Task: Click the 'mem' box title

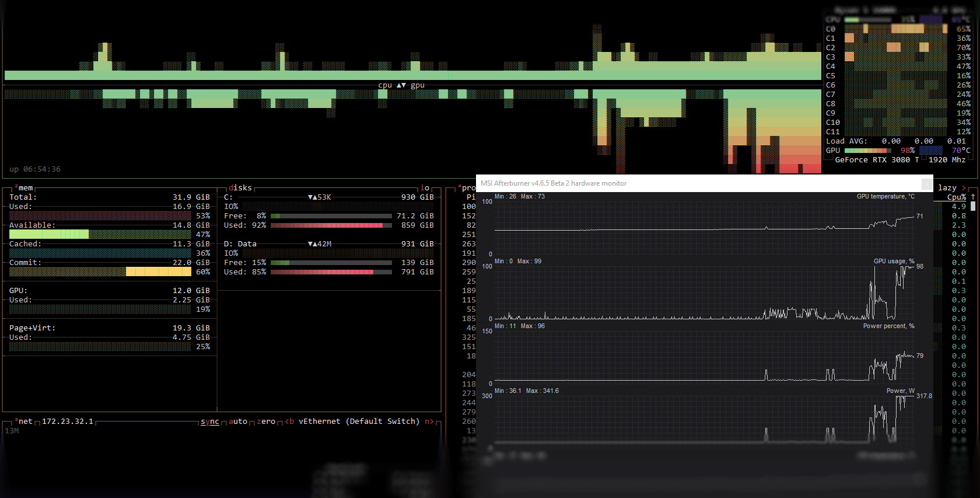Action: tap(26, 188)
